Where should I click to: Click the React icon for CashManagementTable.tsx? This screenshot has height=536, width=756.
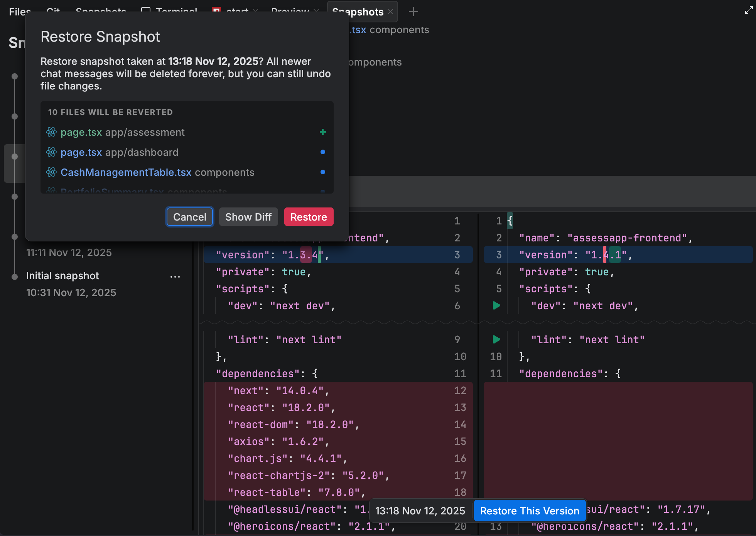pyautogui.click(x=51, y=172)
